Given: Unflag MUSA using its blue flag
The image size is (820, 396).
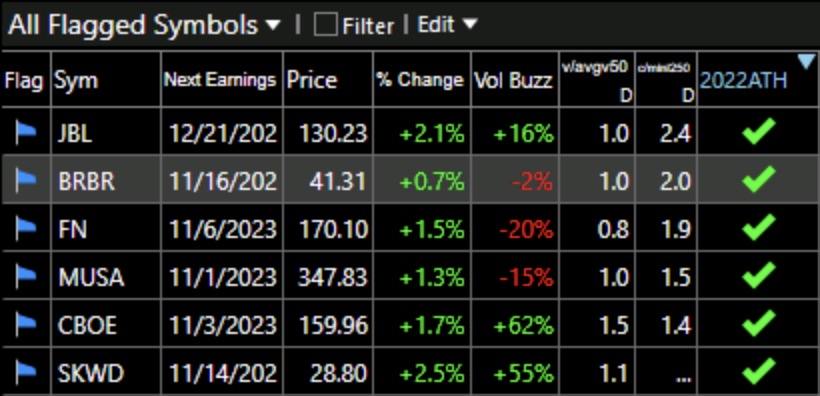Looking at the screenshot, I should point(26,277).
